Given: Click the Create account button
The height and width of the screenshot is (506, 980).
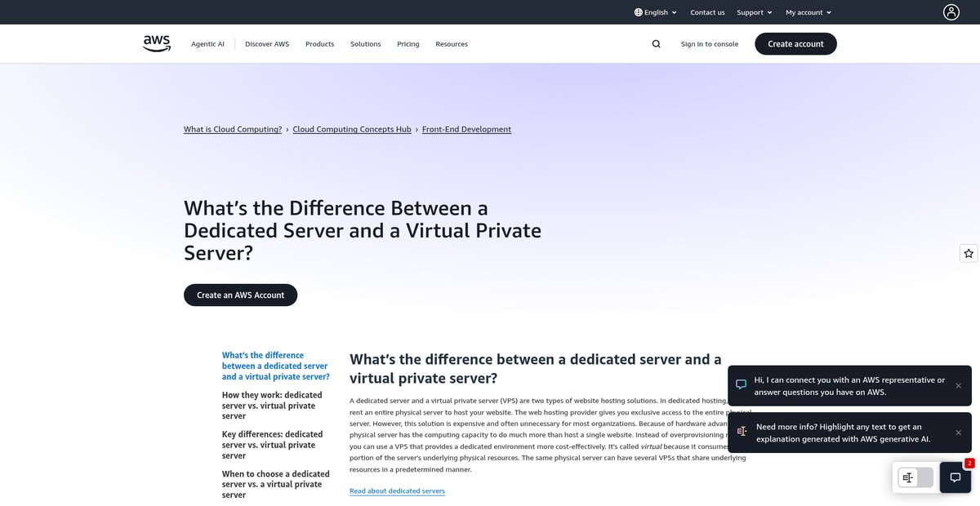Looking at the screenshot, I should click(x=795, y=44).
